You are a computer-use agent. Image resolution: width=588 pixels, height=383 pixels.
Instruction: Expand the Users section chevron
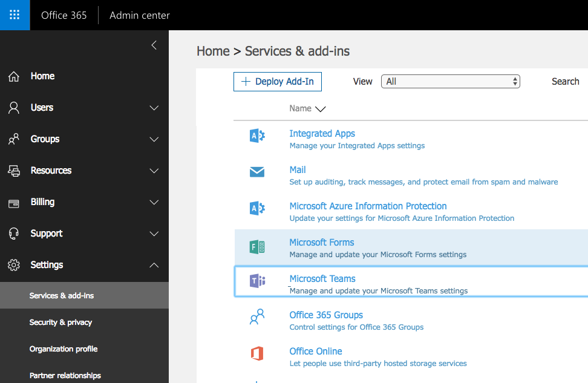pyautogui.click(x=154, y=108)
